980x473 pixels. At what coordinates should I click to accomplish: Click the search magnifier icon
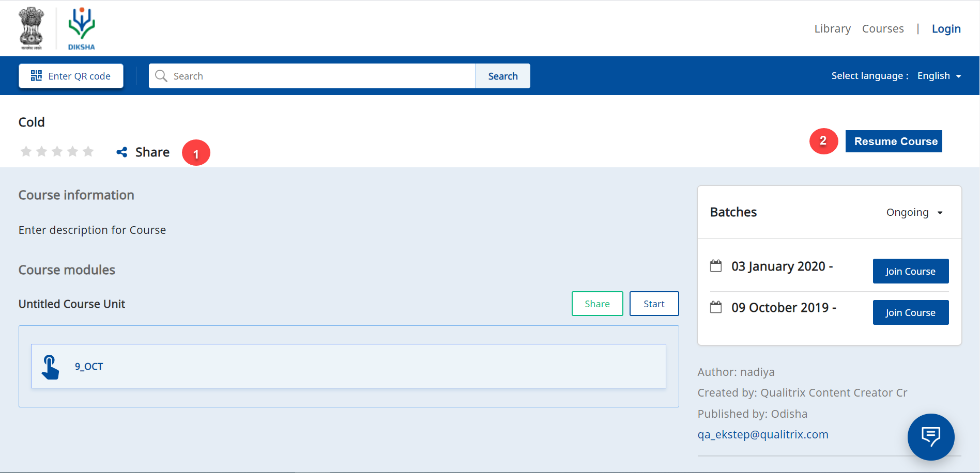161,76
